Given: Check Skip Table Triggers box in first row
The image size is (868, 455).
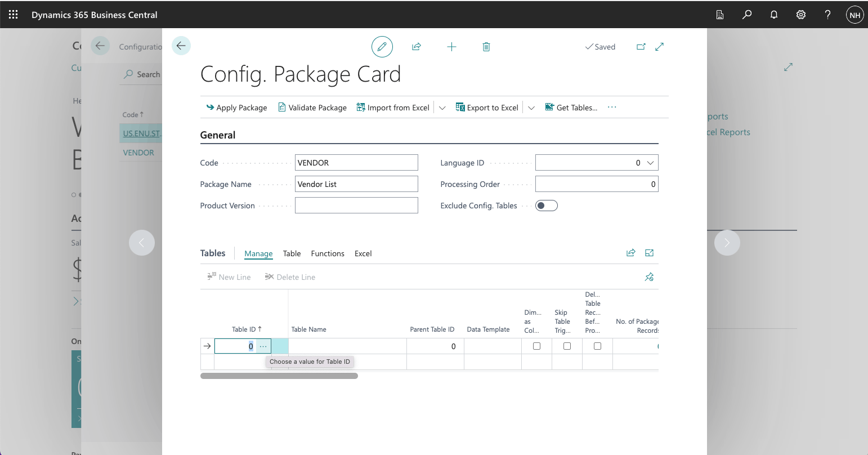Looking at the screenshot, I should (x=567, y=346).
